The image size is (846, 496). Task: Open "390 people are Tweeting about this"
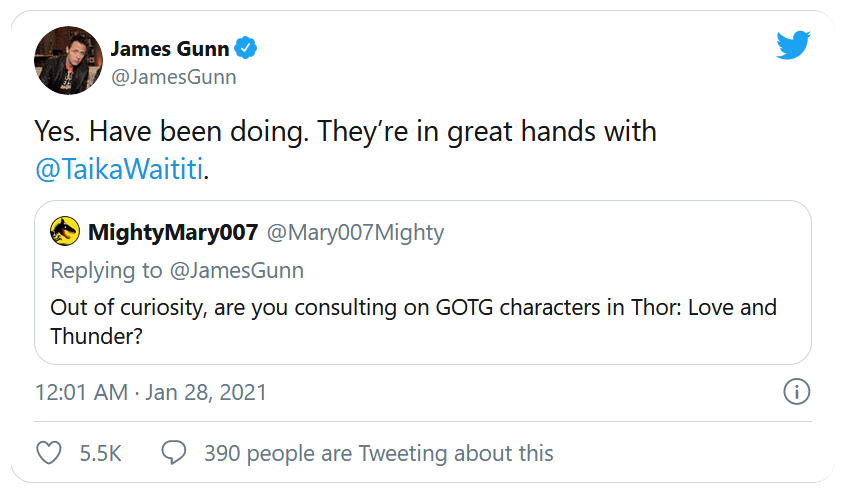point(378,453)
